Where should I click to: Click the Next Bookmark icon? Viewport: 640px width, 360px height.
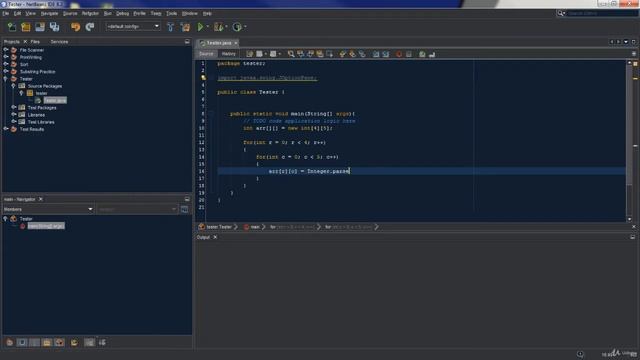click(x=352, y=54)
